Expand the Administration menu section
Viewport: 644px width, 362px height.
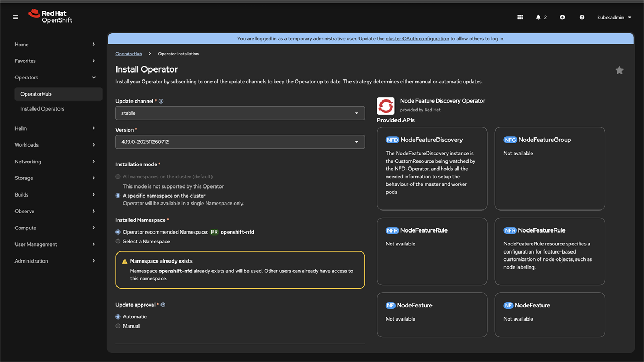click(x=55, y=261)
